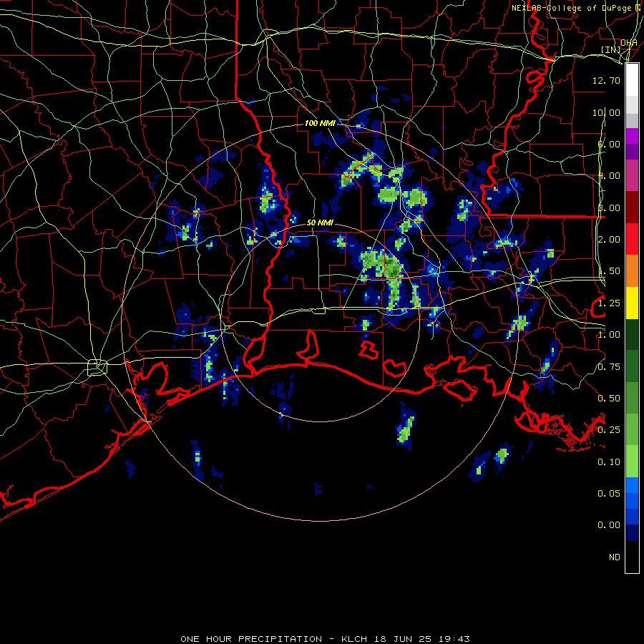Click the One Hour Precipitation KLCH title
This screenshot has width=644, height=644.
point(325,639)
